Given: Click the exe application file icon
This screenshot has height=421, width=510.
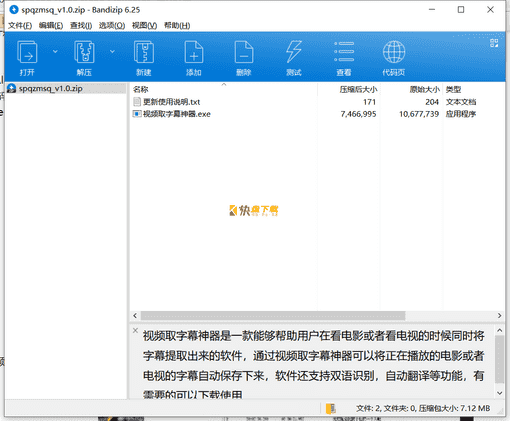Looking at the screenshot, I should coord(137,114).
